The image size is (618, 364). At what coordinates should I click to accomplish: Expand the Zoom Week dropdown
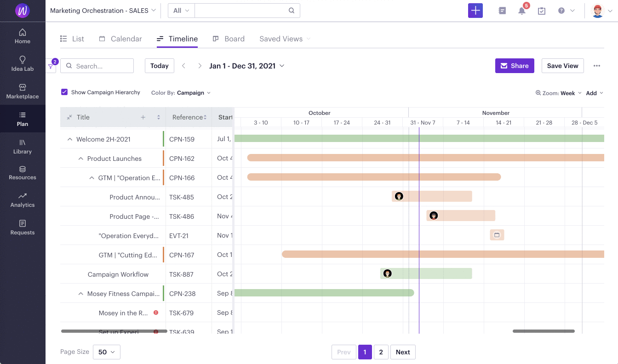(x=571, y=93)
